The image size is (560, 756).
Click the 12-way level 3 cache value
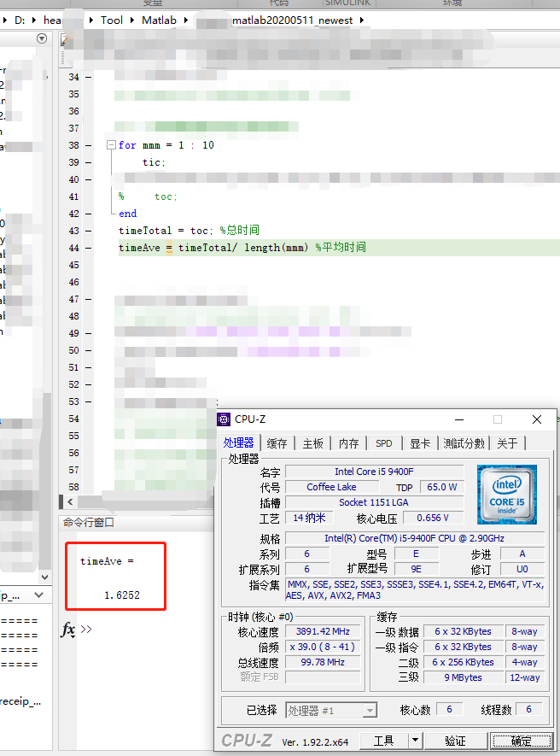coord(525,677)
